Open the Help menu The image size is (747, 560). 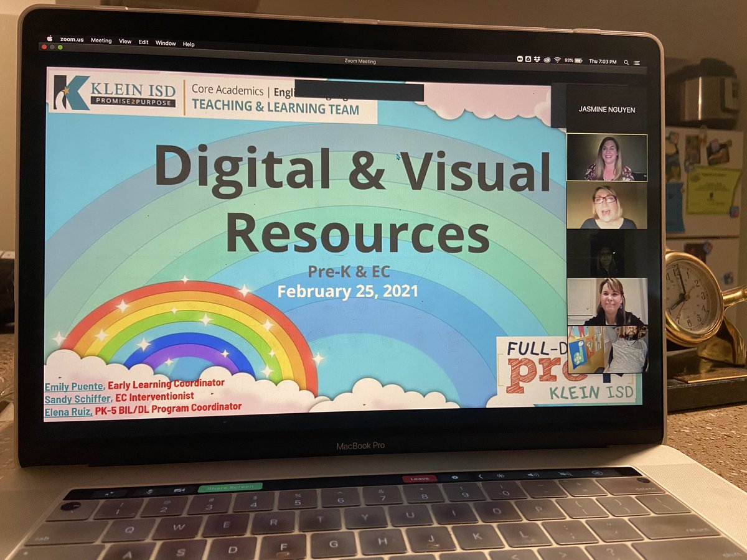(189, 44)
